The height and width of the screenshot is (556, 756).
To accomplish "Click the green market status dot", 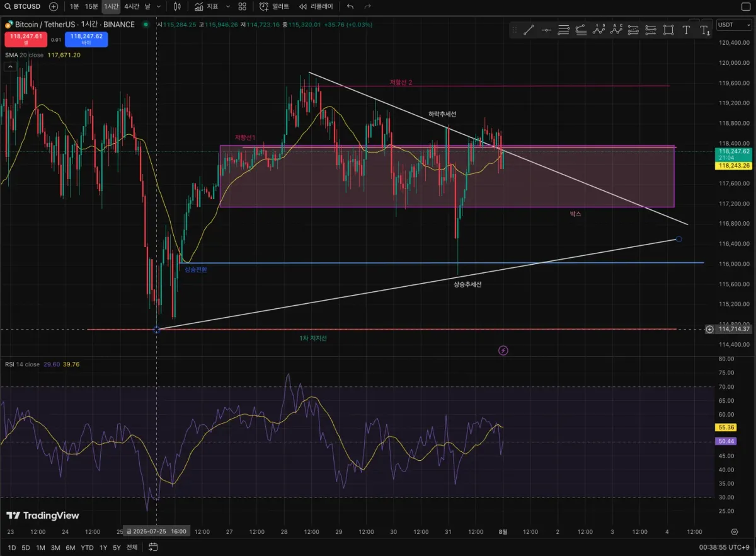I will 146,25.
